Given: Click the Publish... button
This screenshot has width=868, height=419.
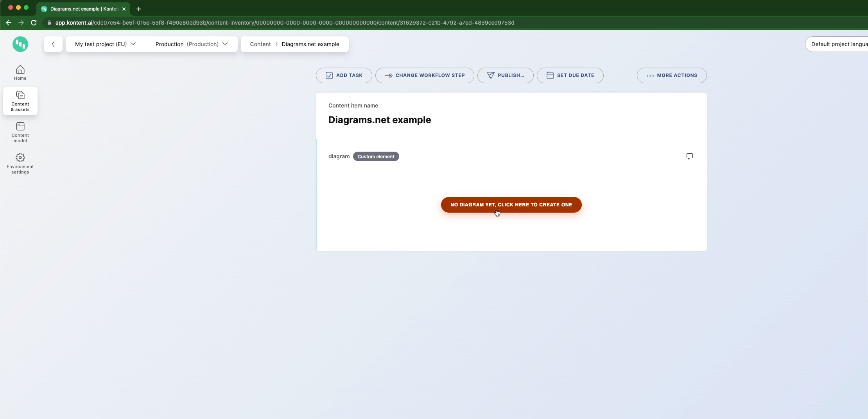Looking at the screenshot, I should (506, 75).
